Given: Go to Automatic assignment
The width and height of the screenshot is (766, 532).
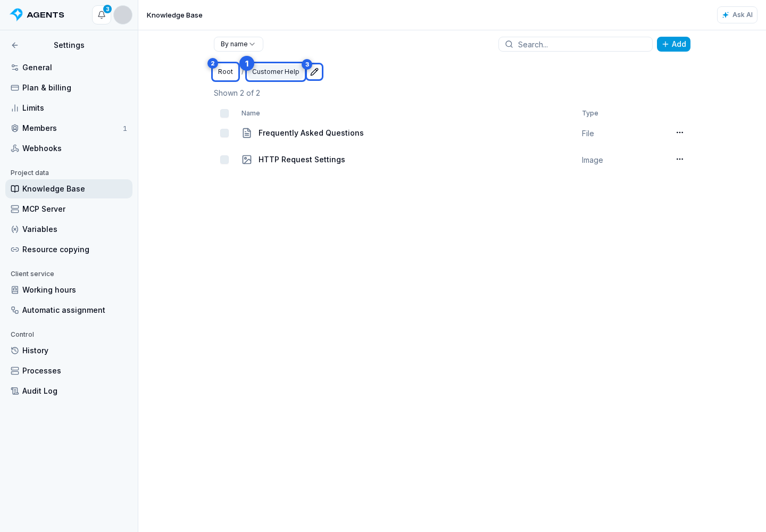Looking at the screenshot, I should pyautogui.click(x=69, y=310).
